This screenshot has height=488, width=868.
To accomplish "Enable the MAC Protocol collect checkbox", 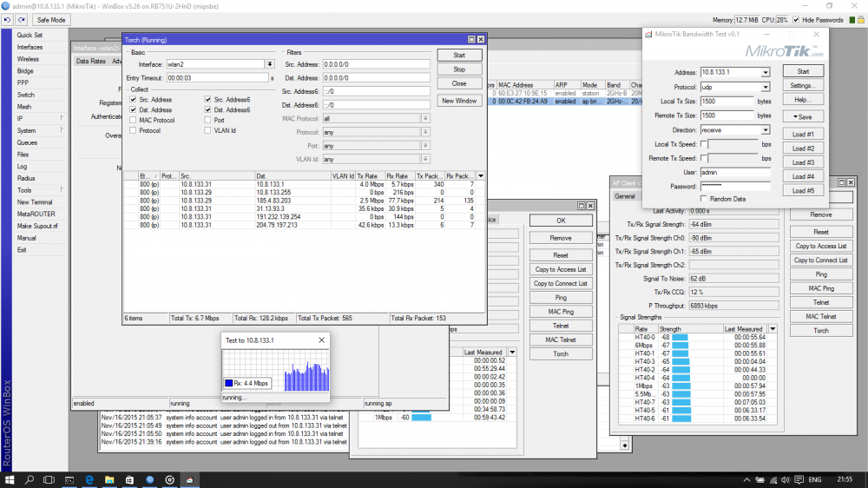I will pyautogui.click(x=133, y=121).
